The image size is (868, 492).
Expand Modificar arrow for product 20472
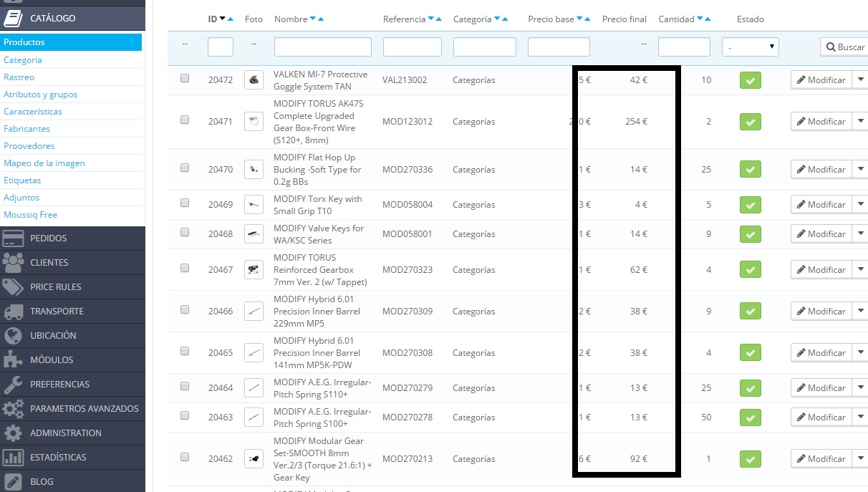pos(860,80)
